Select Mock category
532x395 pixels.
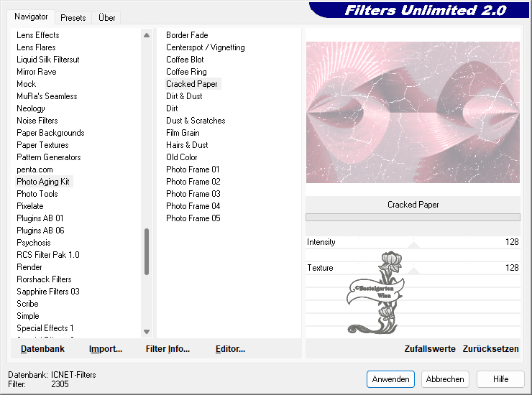coord(26,84)
